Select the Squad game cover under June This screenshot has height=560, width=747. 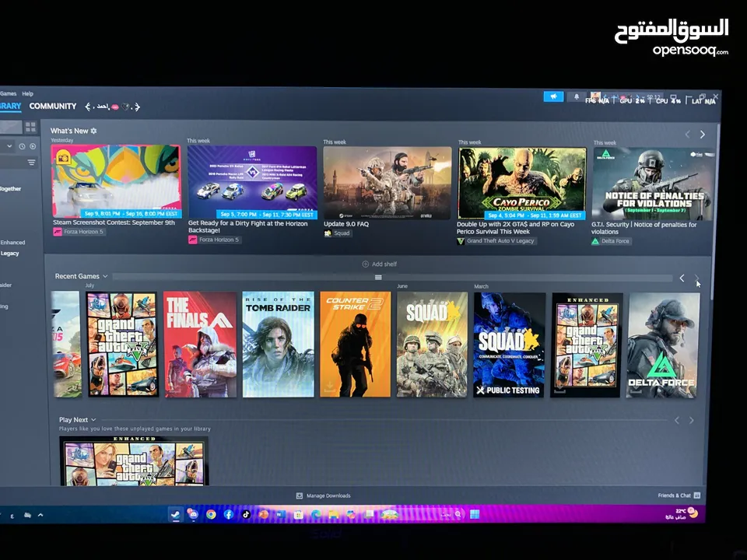tap(432, 345)
